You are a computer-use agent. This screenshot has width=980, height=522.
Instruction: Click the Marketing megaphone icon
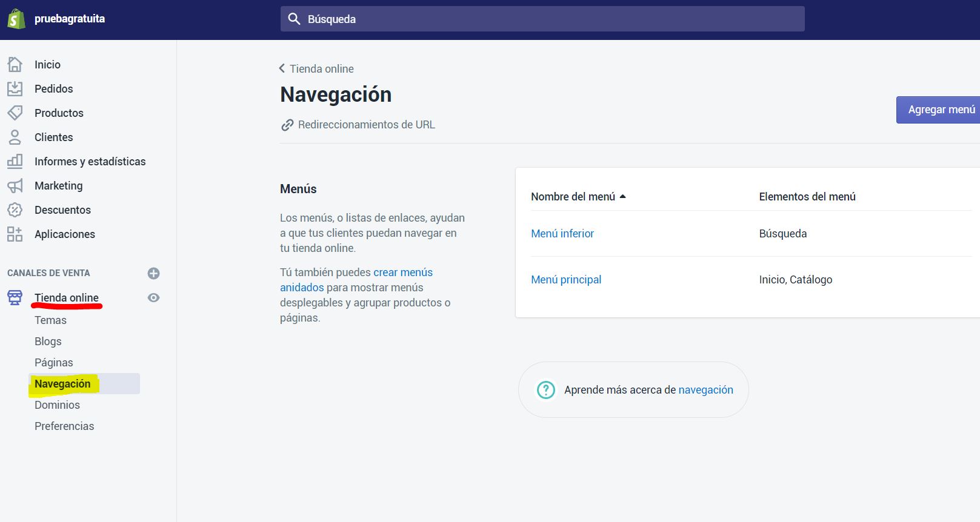point(15,185)
